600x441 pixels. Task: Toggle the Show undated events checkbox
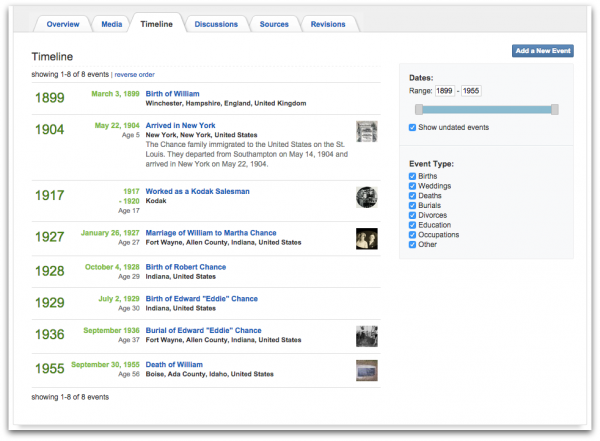[412, 127]
